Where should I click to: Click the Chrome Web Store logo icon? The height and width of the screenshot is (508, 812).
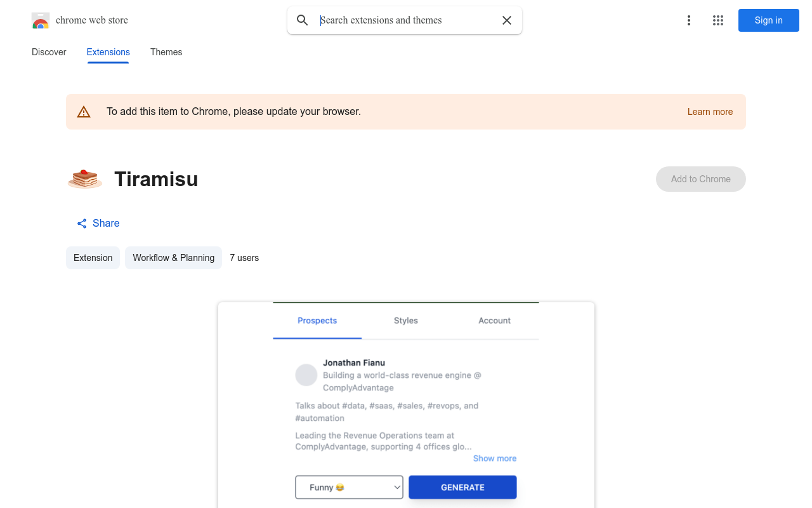tap(41, 20)
